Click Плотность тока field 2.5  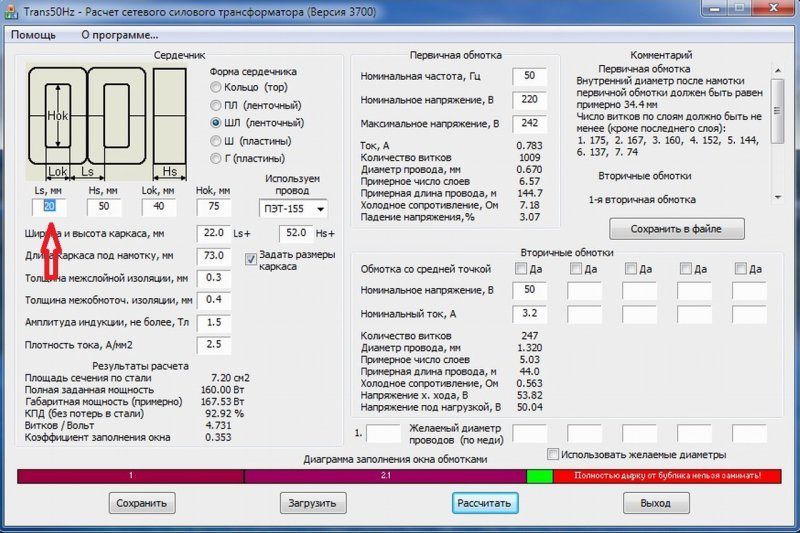[x=214, y=345]
